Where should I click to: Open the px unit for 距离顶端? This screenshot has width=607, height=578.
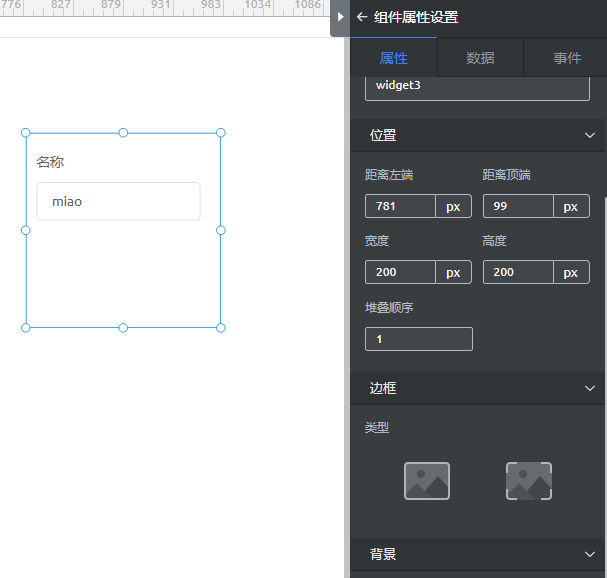coord(571,206)
